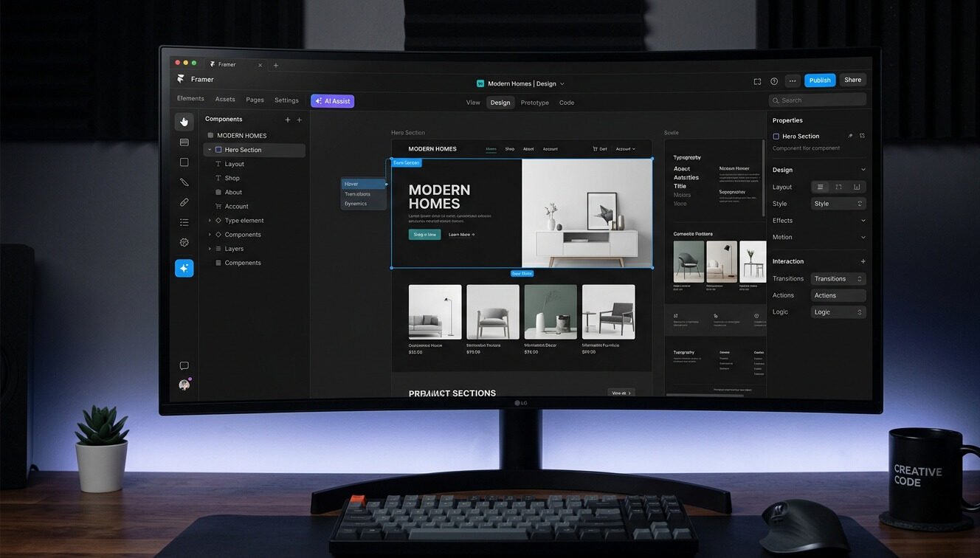Click the fullscreen frame icon in top bar

757,81
